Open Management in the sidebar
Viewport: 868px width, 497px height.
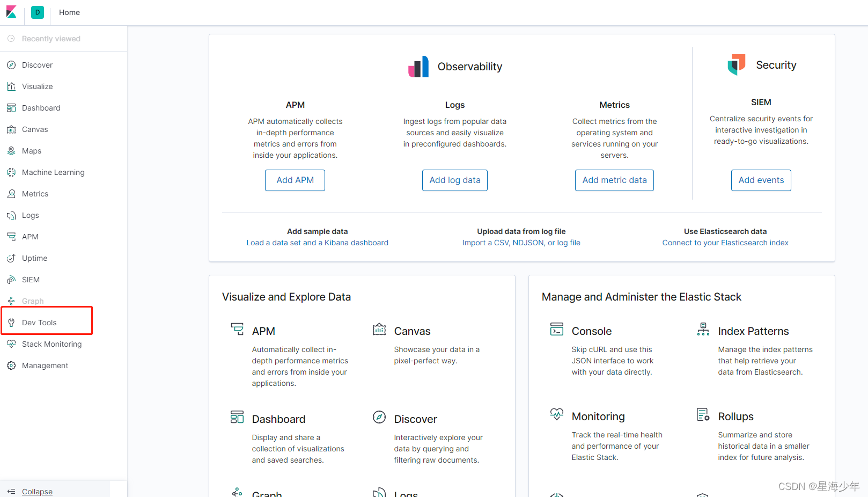[x=45, y=366]
